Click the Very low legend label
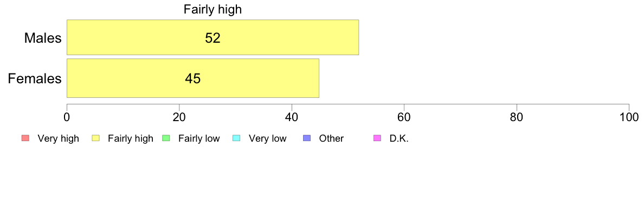Viewport: 644px width, 199px height. pyautogui.click(x=267, y=138)
